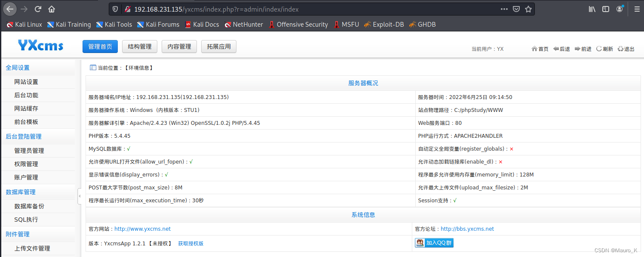Select the 内容管理 tab
Screen dimensions: 644x257
tap(179, 46)
